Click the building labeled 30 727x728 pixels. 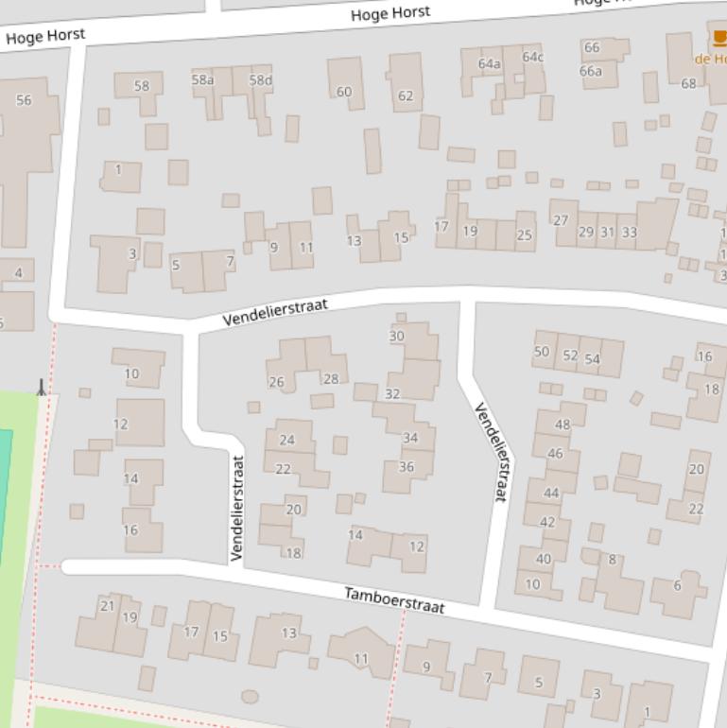(x=397, y=336)
